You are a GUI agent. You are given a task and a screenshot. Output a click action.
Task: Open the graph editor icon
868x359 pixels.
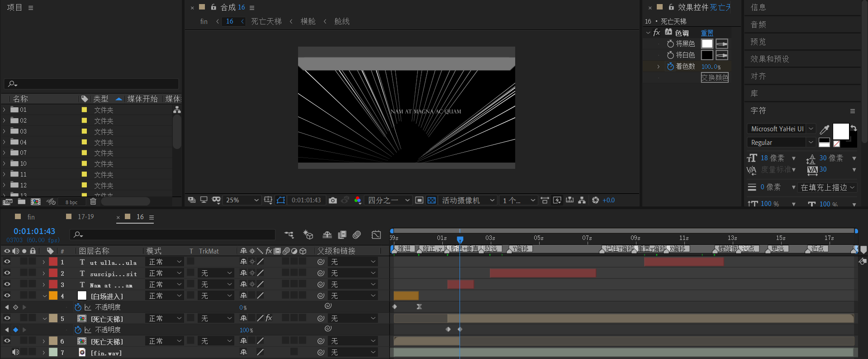(376, 235)
